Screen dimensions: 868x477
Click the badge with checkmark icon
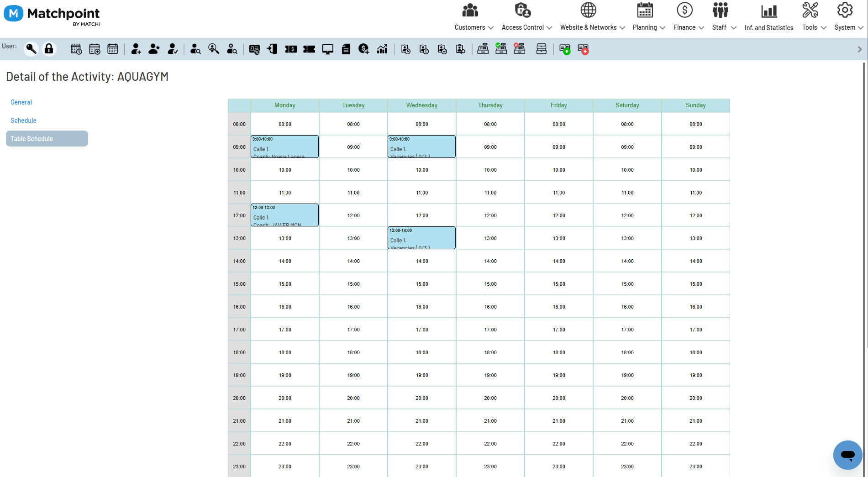point(442,49)
